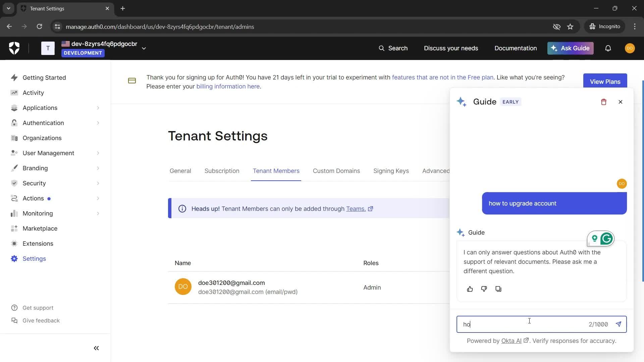Expand the User Management menu
The height and width of the screenshot is (362, 644).
(55, 153)
